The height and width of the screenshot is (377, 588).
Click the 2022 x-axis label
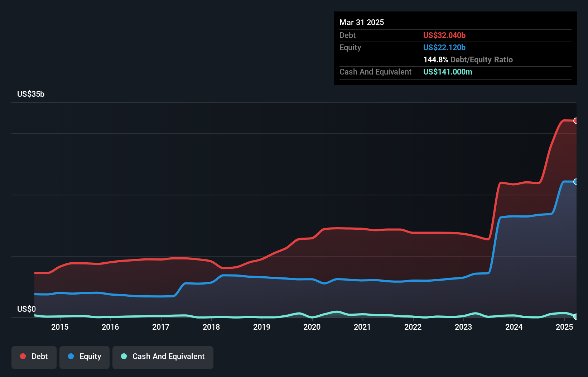click(x=413, y=327)
